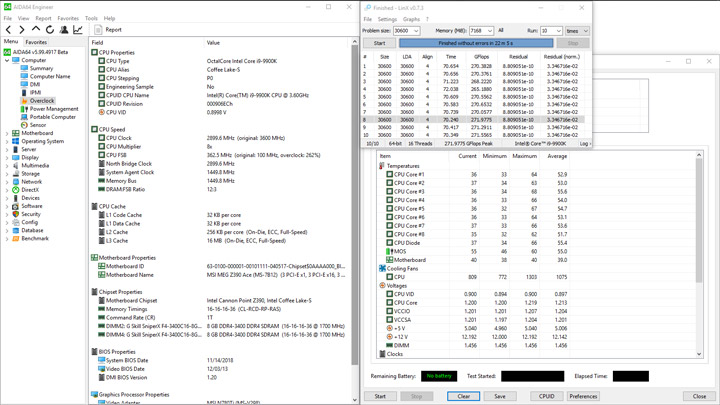Expand the Multimedia tree node
The width and height of the screenshot is (720, 405).
pos(7,166)
